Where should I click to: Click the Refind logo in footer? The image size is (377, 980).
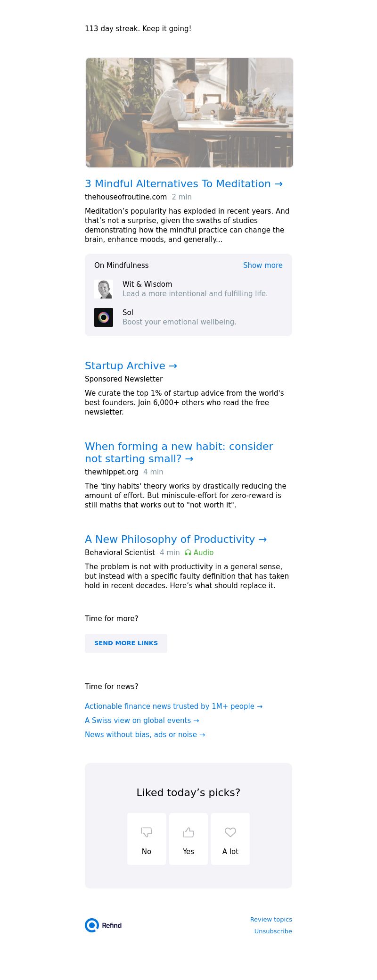coord(103,925)
